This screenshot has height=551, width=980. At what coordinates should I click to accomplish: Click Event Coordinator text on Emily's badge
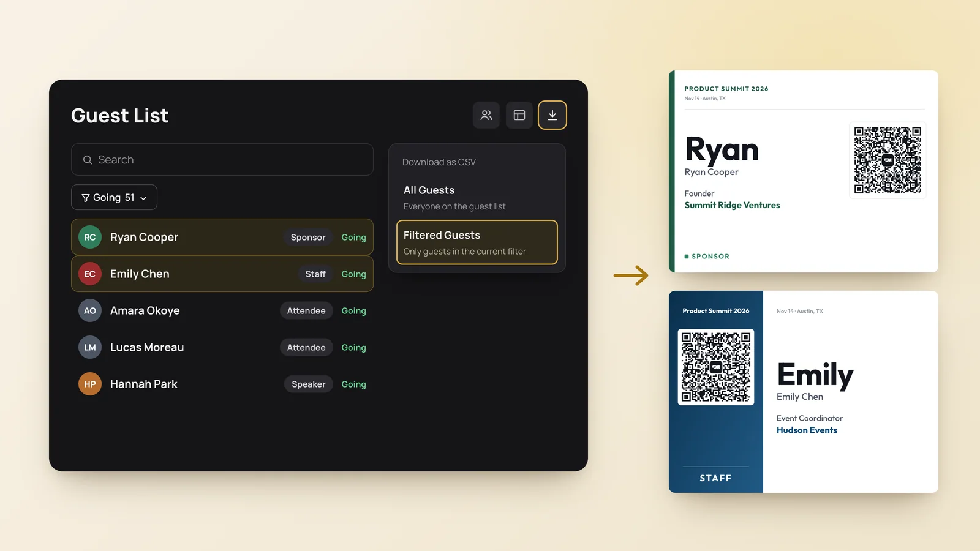point(810,418)
